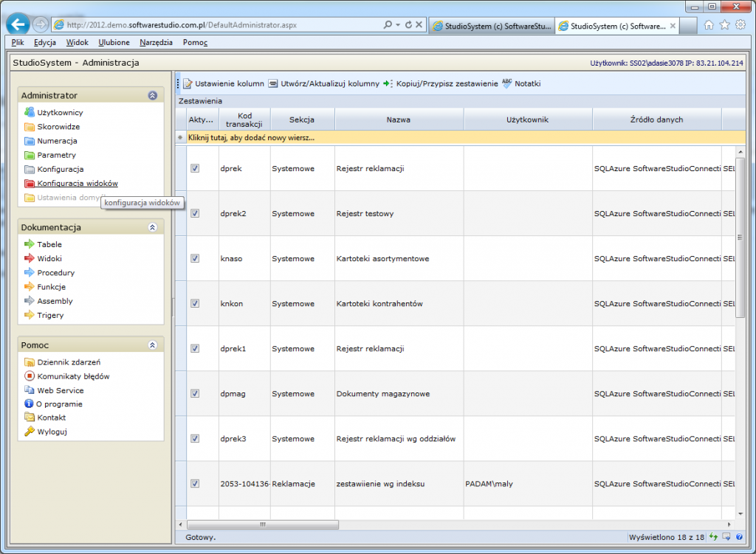
Task: Click the red Komunikaty błędów icon
Action: [x=30, y=376]
